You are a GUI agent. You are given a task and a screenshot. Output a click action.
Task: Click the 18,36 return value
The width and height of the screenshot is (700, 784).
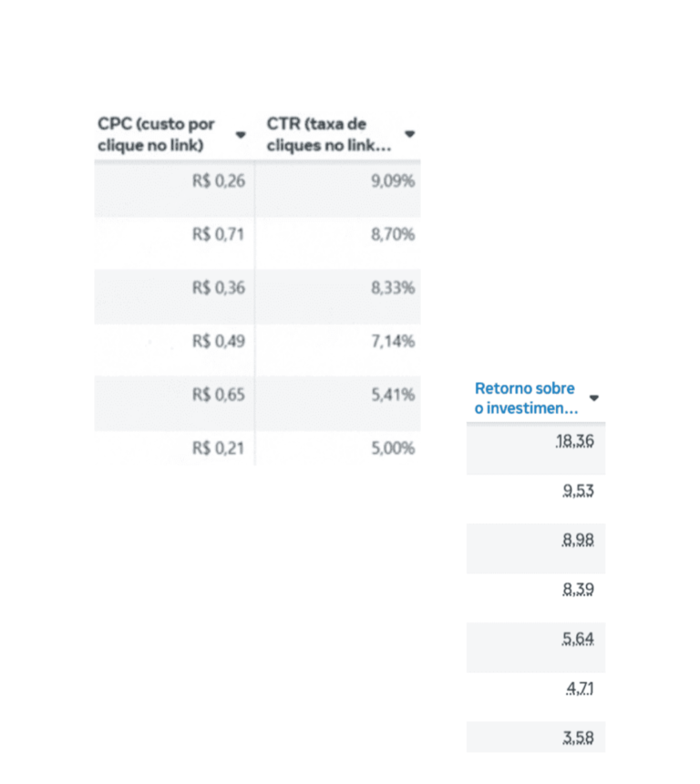(x=574, y=441)
